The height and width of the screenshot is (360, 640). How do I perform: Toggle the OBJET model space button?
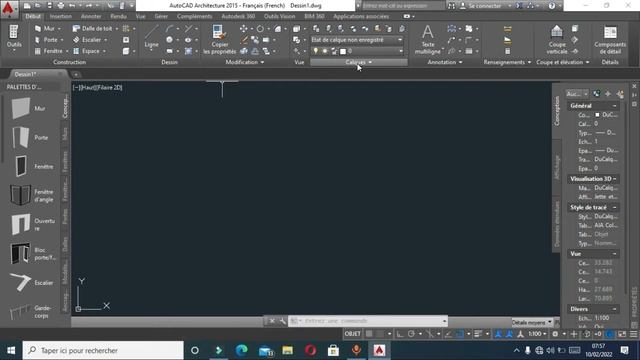[x=352, y=334]
